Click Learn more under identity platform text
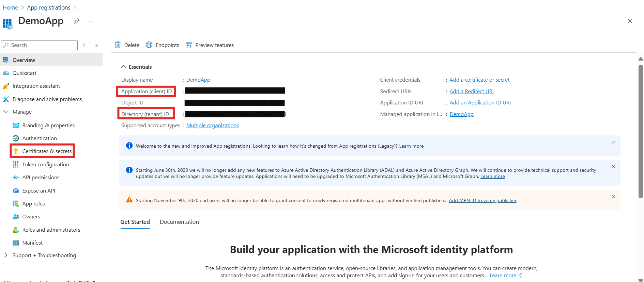644x282 pixels. tap(506, 276)
